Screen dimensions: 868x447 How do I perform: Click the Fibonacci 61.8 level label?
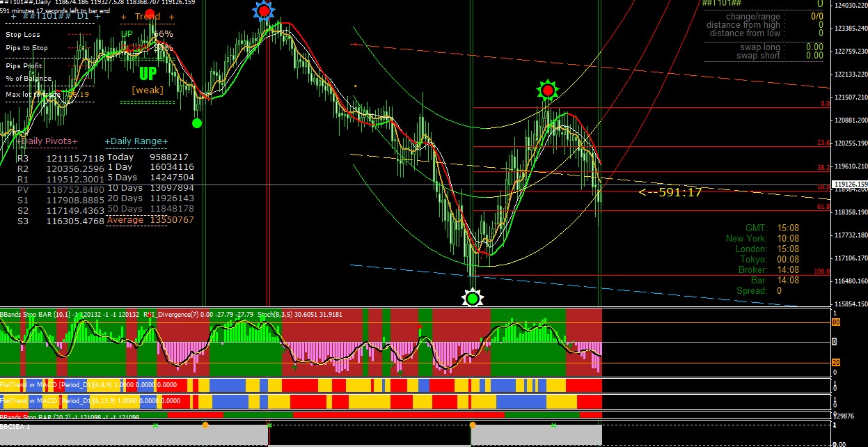pos(823,207)
